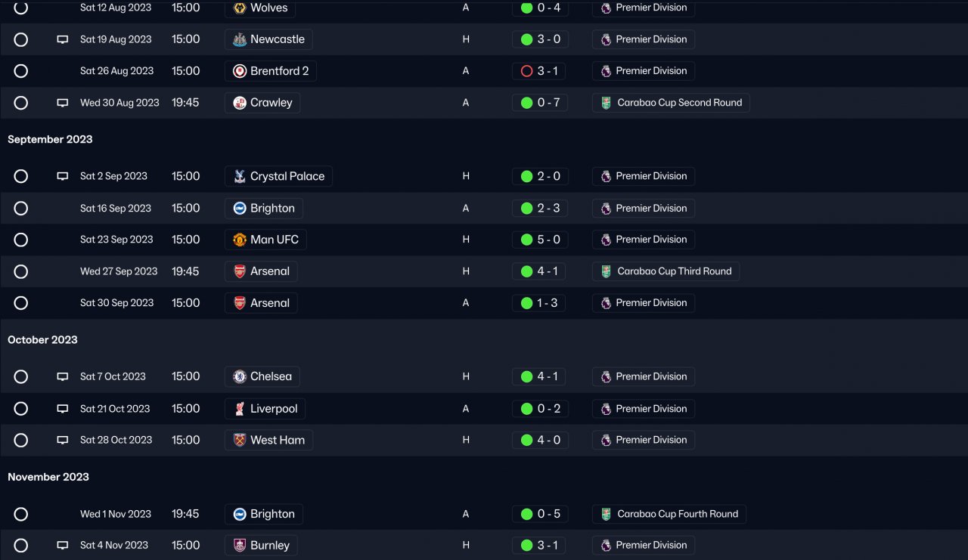Open the 0 - 7 Crawley match result
This screenshot has height=560, width=968.
coord(540,103)
